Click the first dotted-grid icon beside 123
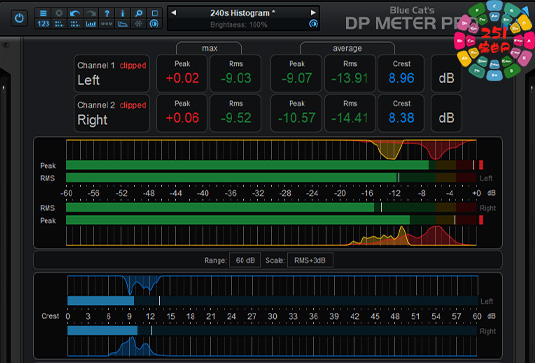Image resolution: width=535 pixels, height=363 pixels. (59, 24)
